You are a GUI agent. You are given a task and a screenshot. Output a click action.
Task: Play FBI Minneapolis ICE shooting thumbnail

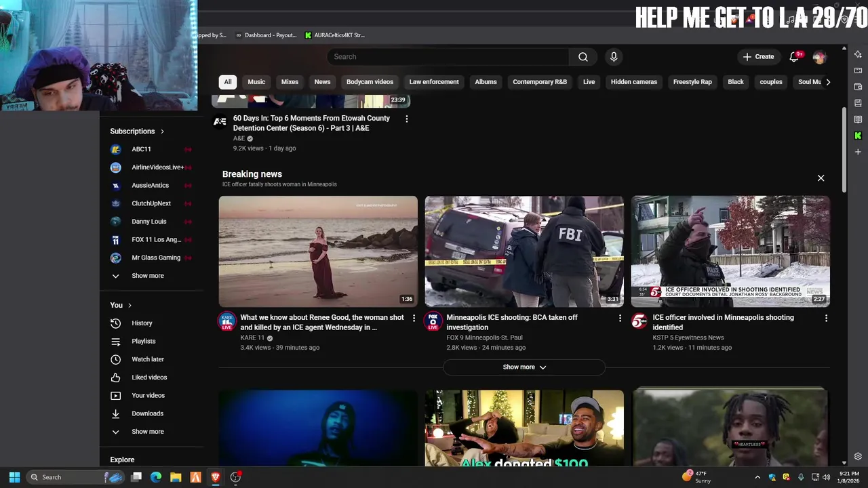point(524,251)
